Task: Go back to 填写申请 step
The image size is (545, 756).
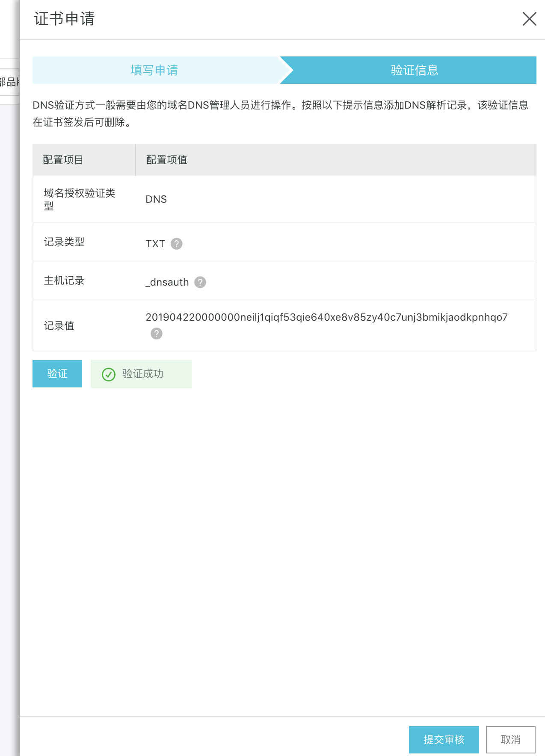Action: pyautogui.click(x=154, y=70)
